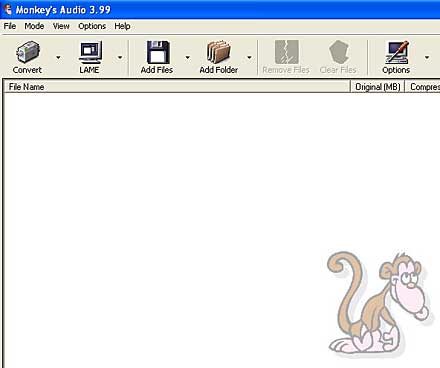Click the Remove Files icon
This screenshot has width=440, height=368.
point(286,52)
